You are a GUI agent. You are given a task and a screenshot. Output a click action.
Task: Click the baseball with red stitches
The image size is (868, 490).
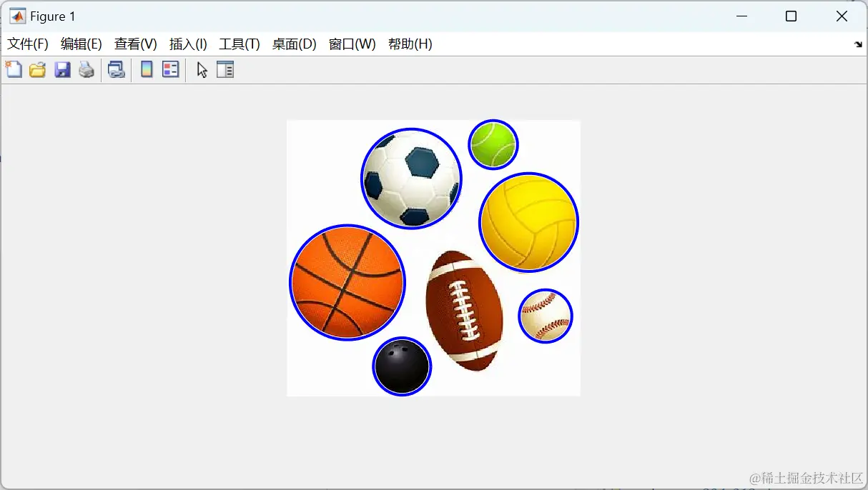point(546,316)
